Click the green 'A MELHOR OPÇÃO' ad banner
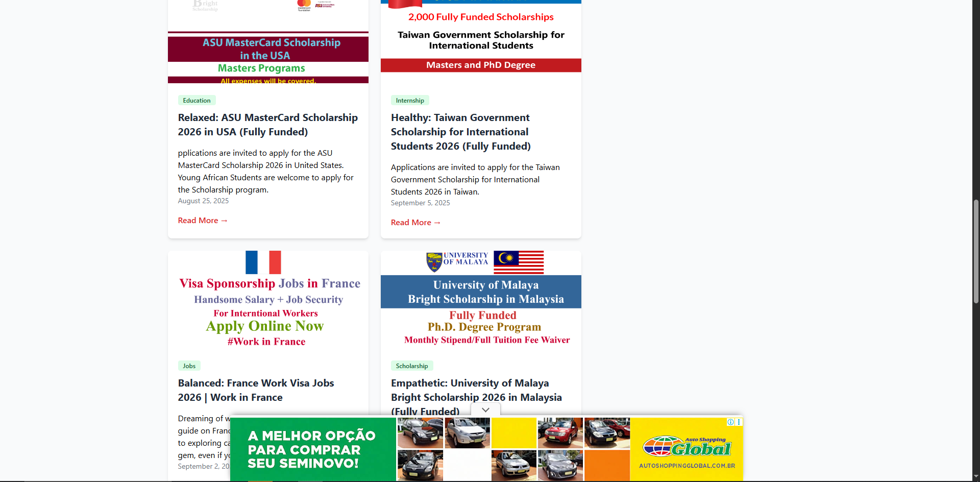The width and height of the screenshot is (980, 482). point(313,449)
